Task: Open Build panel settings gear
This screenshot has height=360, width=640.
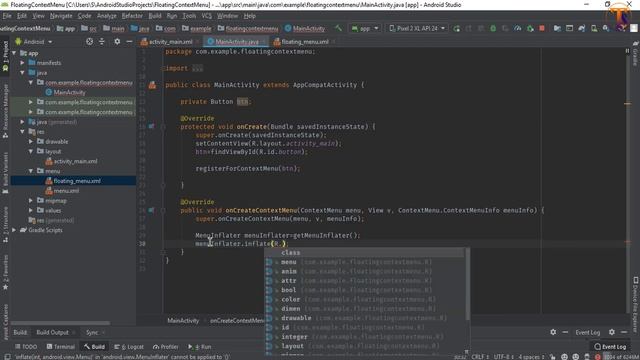Action: tap(553, 332)
